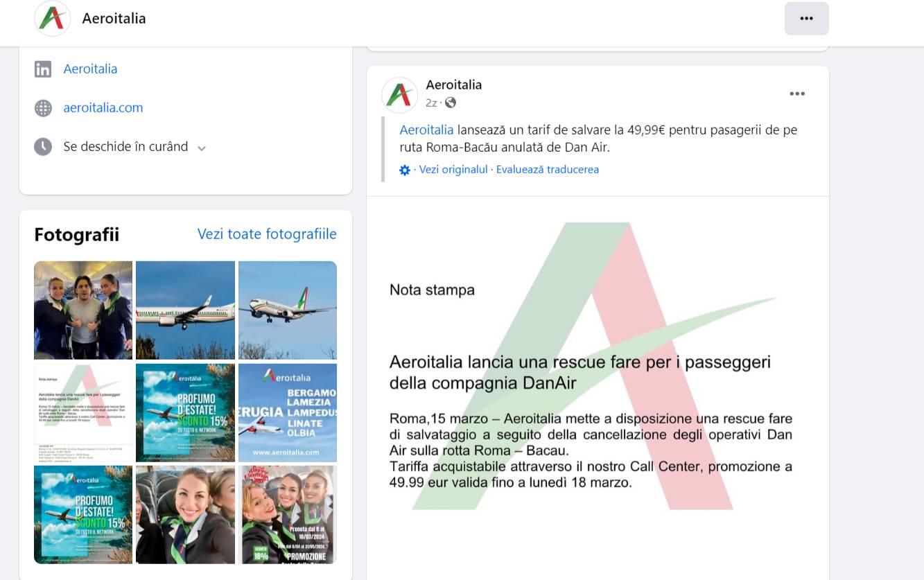Open the Nota stampa press release image

click(x=598, y=388)
